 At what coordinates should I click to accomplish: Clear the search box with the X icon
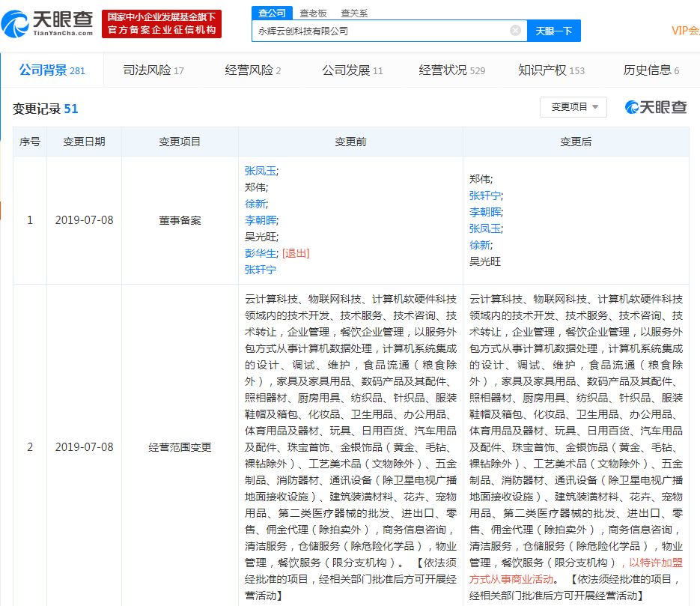click(x=515, y=31)
